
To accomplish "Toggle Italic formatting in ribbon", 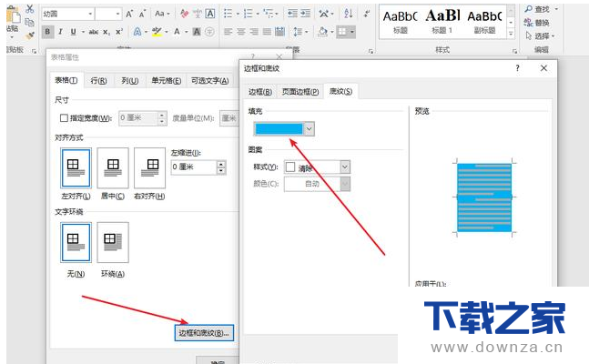I will tap(60, 32).
